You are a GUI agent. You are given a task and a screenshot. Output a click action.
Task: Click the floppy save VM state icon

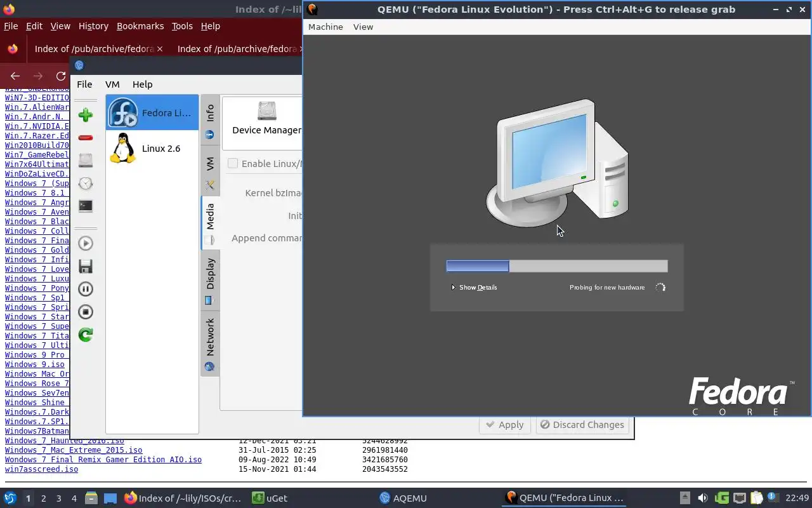[86, 266]
